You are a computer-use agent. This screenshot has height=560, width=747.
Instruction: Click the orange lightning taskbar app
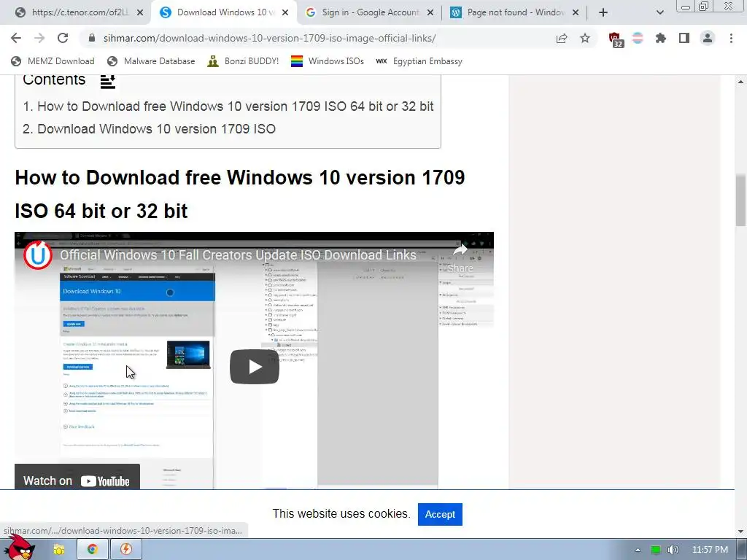(126, 550)
